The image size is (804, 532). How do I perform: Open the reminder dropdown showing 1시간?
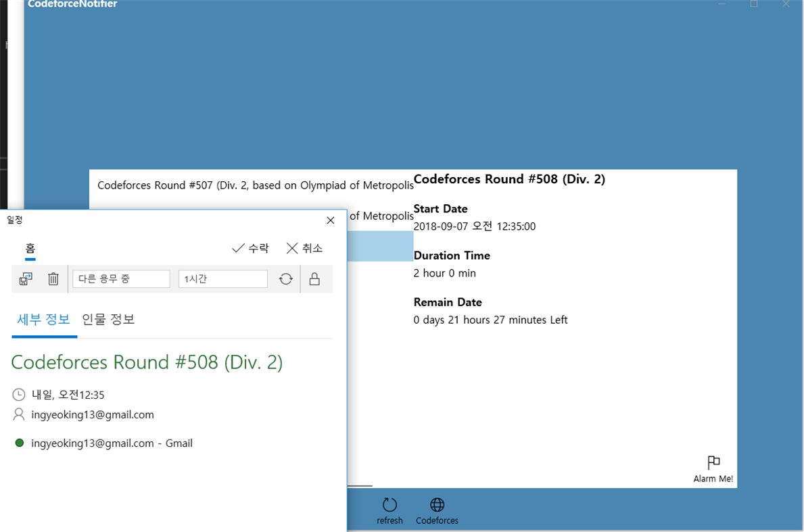tap(222, 278)
